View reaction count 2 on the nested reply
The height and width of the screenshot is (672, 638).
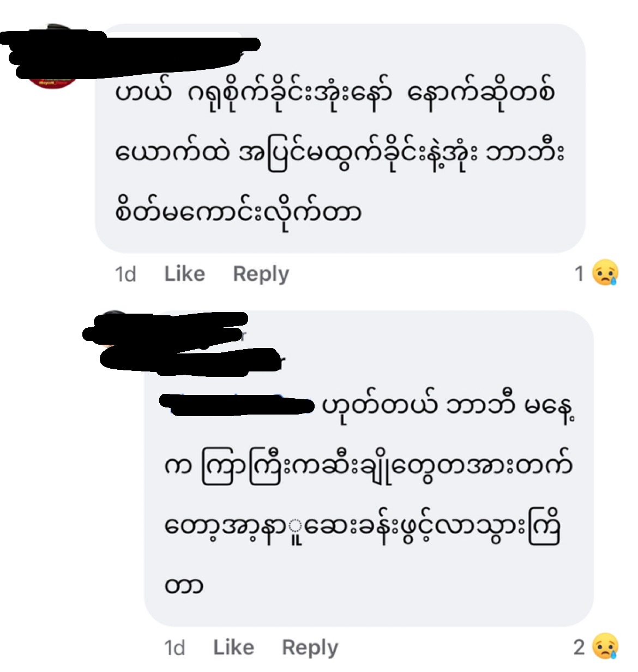click(579, 647)
